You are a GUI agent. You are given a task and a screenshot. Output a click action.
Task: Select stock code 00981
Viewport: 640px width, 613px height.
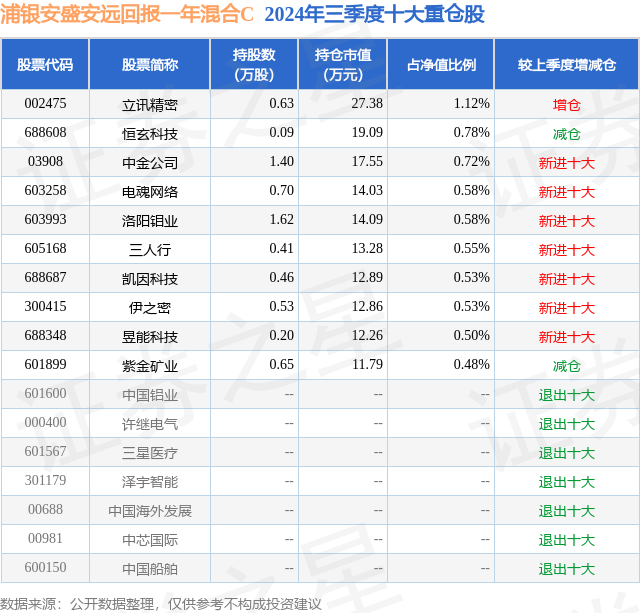pyautogui.click(x=45, y=538)
